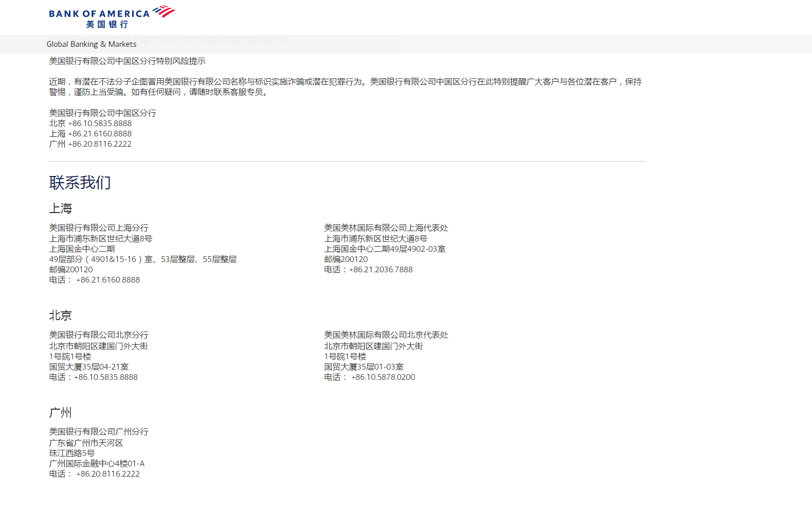Open Global Banking & Markets link
The image size is (812, 509).
click(x=92, y=44)
